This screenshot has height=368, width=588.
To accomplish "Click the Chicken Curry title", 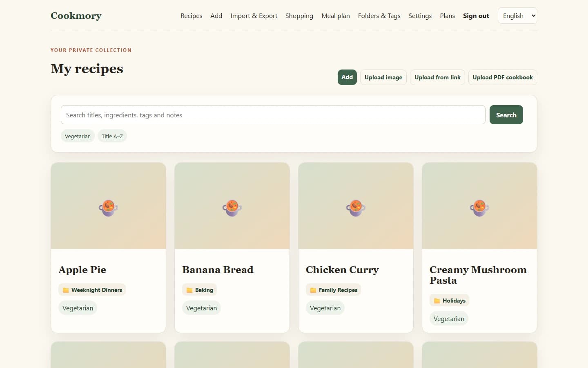I will coord(342,270).
